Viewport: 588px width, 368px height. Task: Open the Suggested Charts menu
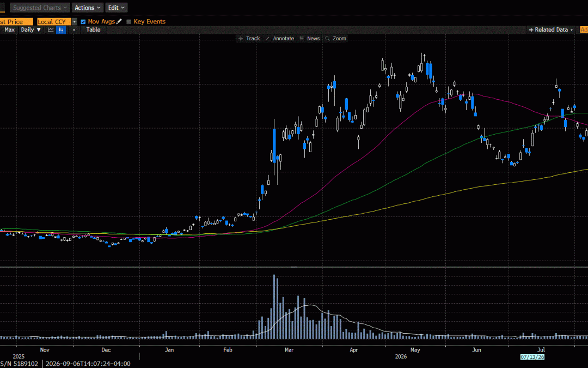[40, 8]
